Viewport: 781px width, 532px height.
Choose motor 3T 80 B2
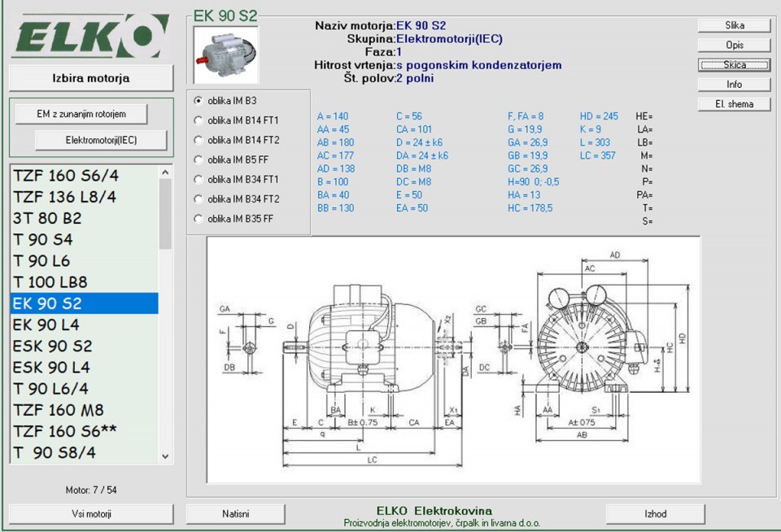pos(84,218)
